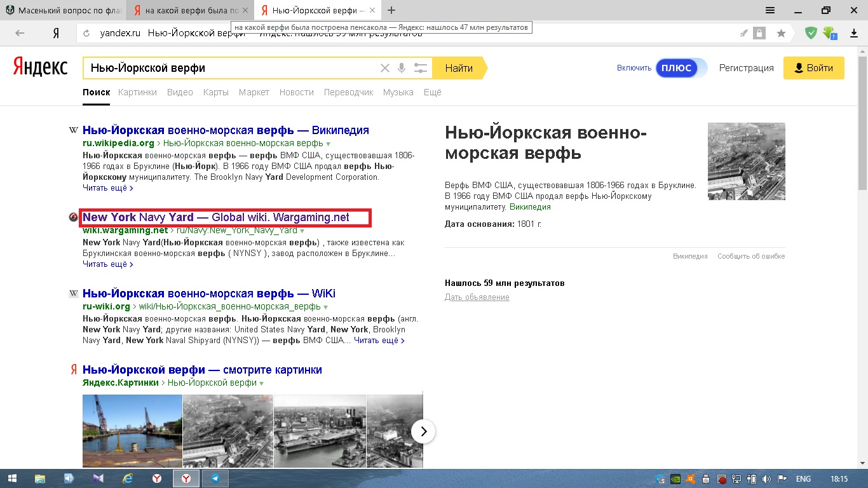Click the Найти search button
The width and height of the screenshot is (868, 488).
(x=459, y=68)
